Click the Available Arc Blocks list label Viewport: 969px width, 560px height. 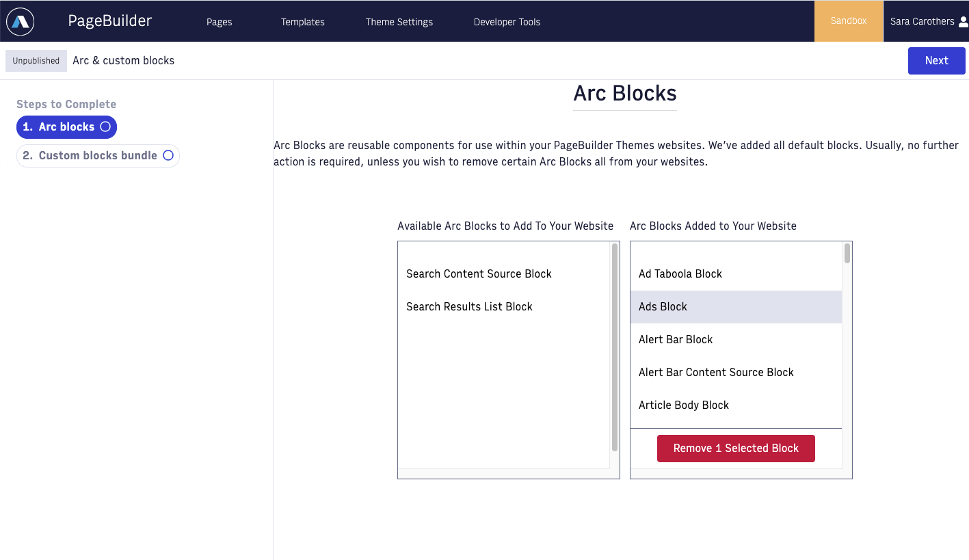(505, 226)
